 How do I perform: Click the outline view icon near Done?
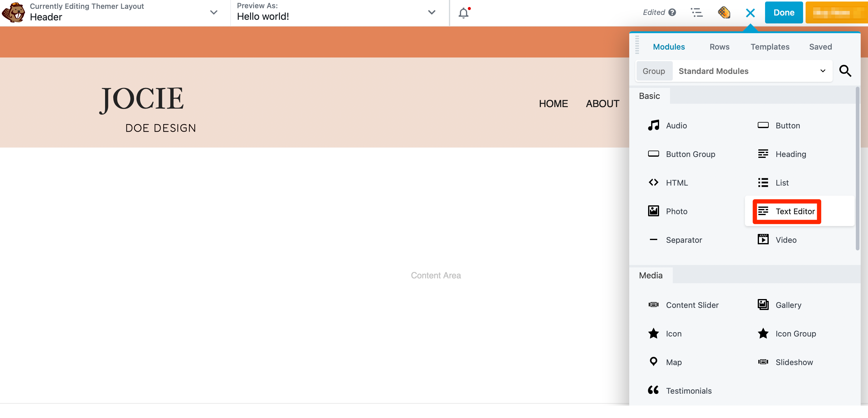pyautogui.click(x=697, y=12)
